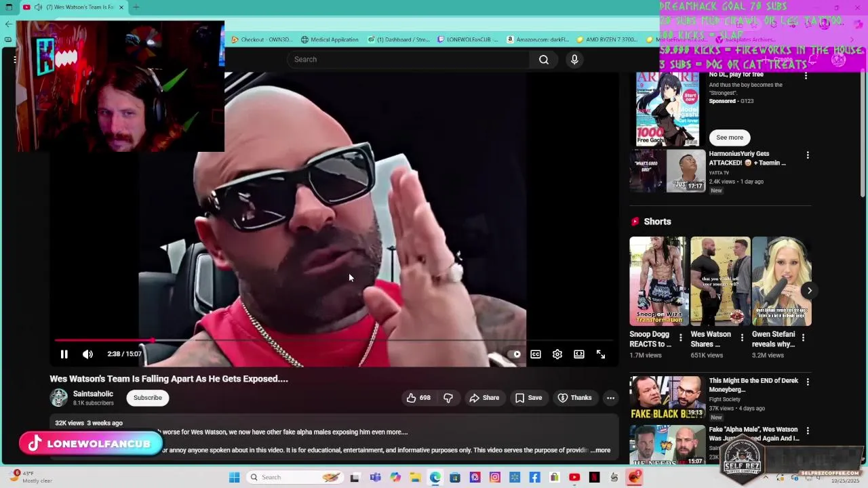
Task: Like the video with thumbs up
Action: pos(418,398)
